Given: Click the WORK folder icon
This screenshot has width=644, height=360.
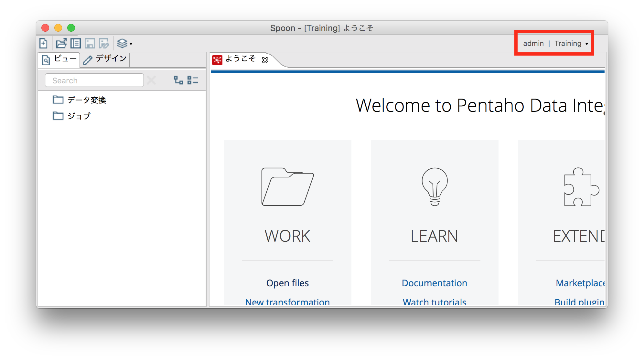Looking at the screenshot, I should pos(287,186).
